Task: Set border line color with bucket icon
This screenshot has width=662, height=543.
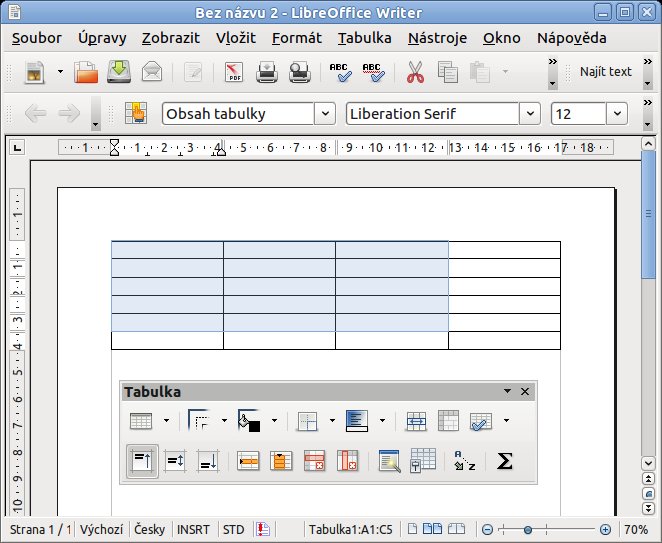Action: pyautogui.click(x=249, y=421)
